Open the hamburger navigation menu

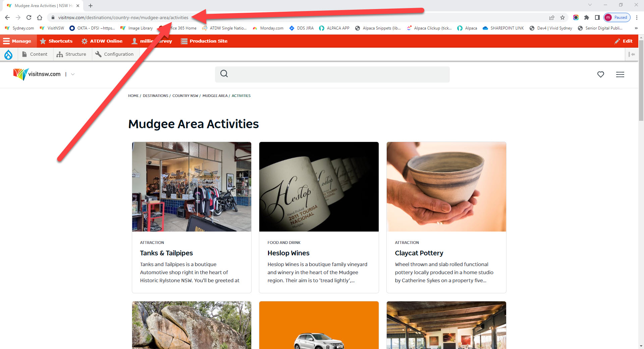pos(620,74)
